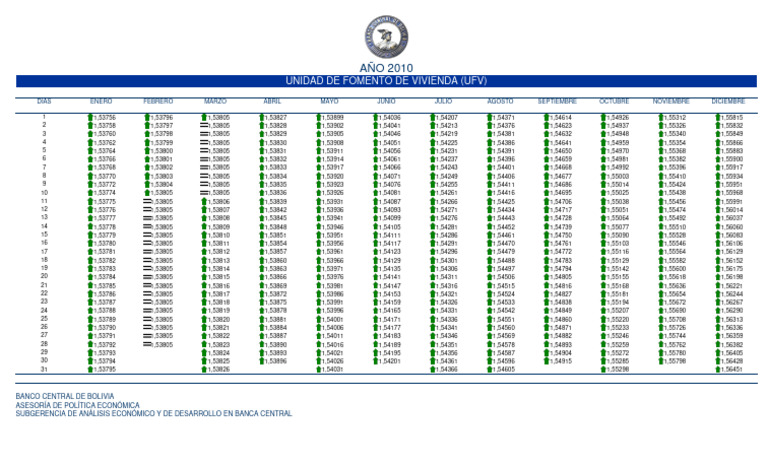Select the ENERO column header

[x=101, y=101]
